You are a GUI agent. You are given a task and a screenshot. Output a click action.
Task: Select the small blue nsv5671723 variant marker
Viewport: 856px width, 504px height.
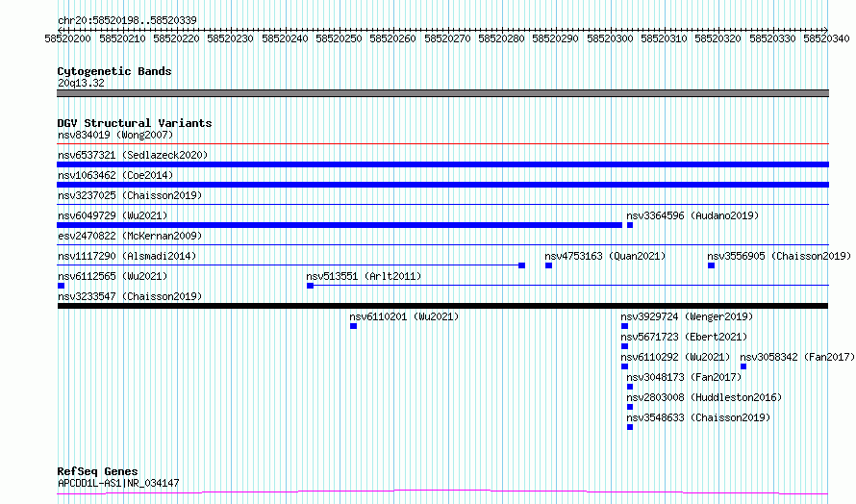click(624, 346)
